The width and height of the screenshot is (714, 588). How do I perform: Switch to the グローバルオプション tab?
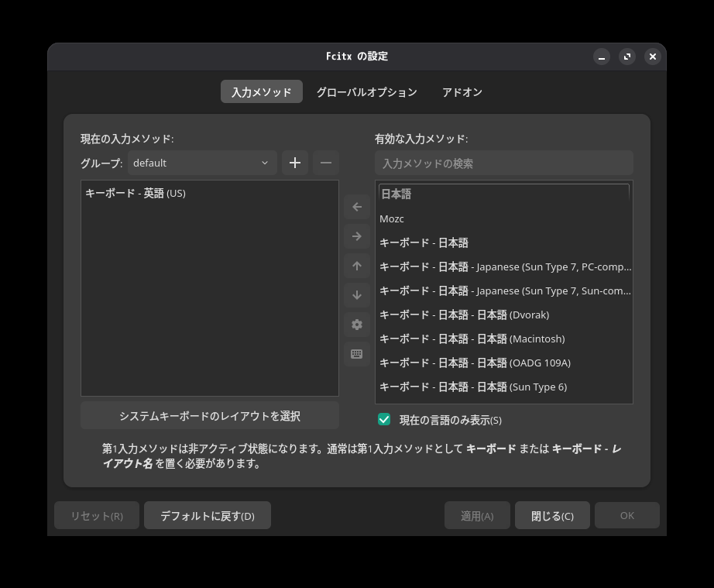366,91
